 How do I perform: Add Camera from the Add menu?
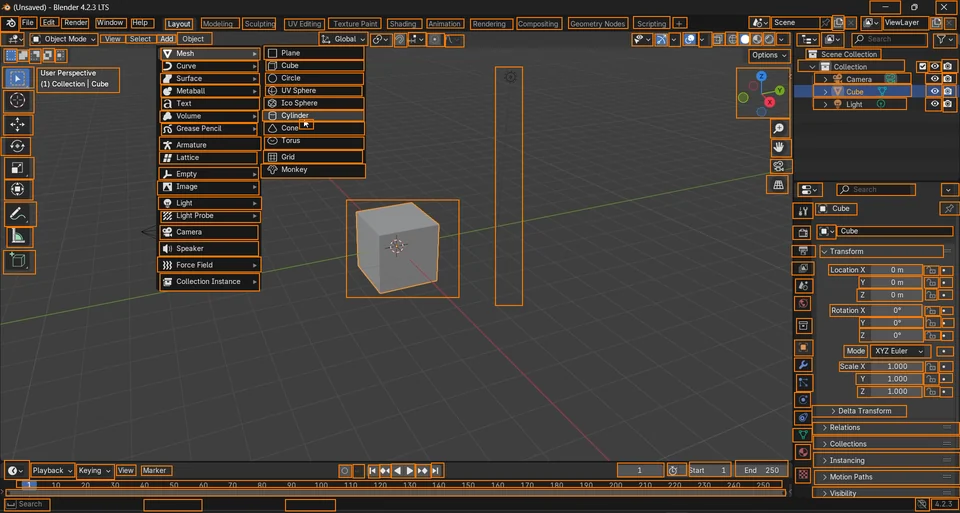[209, 232]
